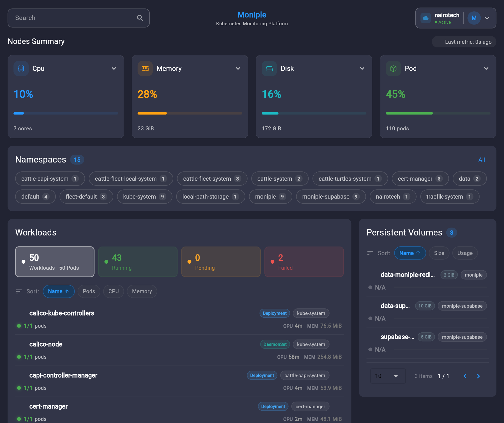Click the Disk card icon
The image size is (504, 423).
(269, 68)
